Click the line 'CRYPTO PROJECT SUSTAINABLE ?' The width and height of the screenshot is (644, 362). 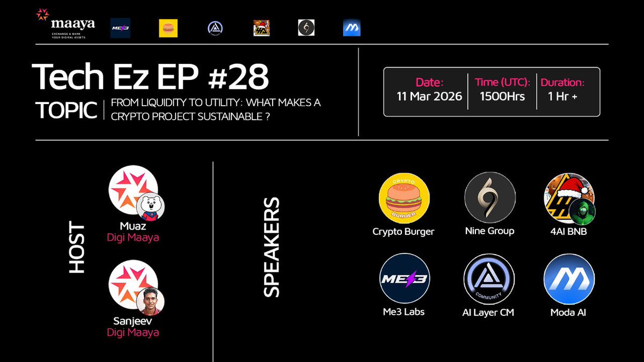(x=189, y=117)
